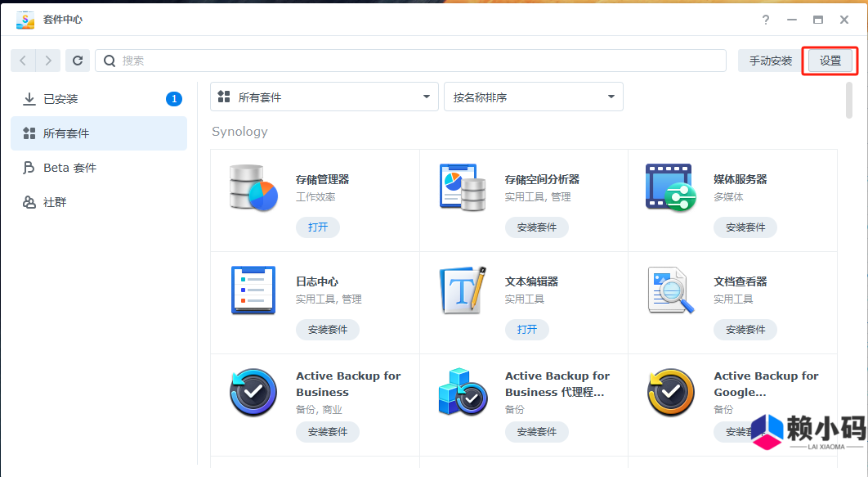Click the Active Backup for Business icon

(253, 392)
